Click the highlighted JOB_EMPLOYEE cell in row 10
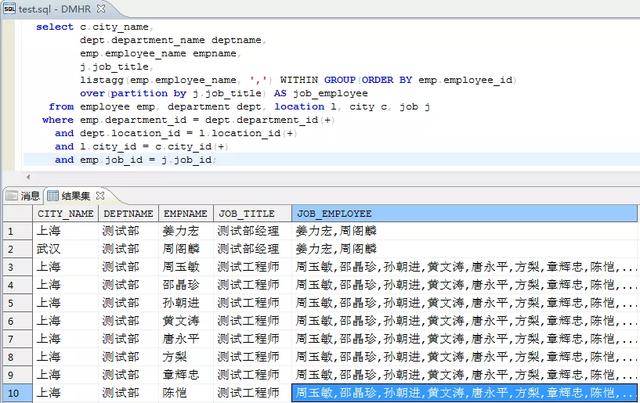Viewport: 640px width, 403px height. tap(464, 393)
